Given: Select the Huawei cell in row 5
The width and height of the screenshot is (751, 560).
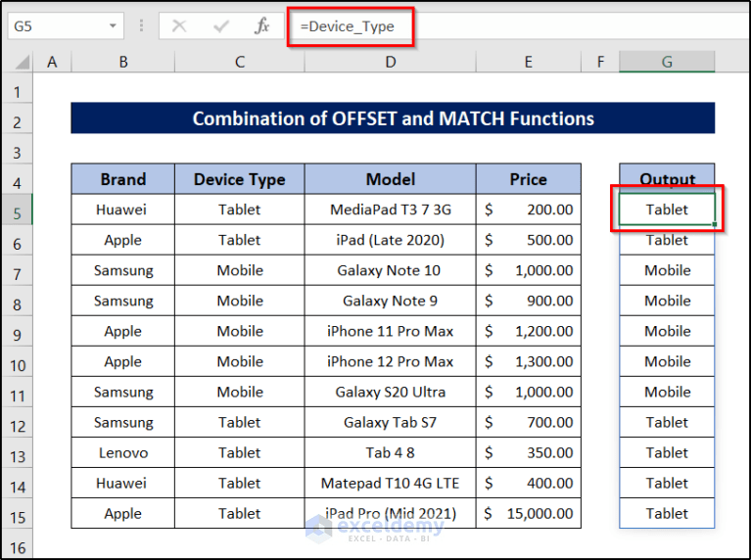Looking at the screenshot, I should coord(123,210).
